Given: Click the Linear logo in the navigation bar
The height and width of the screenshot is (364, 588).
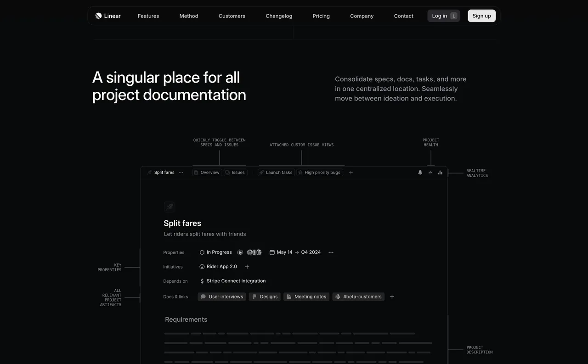Looking at the screenshot, I should [107, 15].
